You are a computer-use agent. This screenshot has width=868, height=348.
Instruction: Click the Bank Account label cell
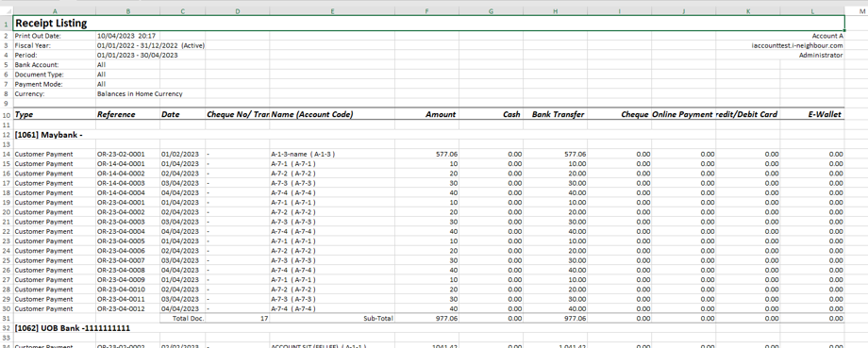(55, 65)
